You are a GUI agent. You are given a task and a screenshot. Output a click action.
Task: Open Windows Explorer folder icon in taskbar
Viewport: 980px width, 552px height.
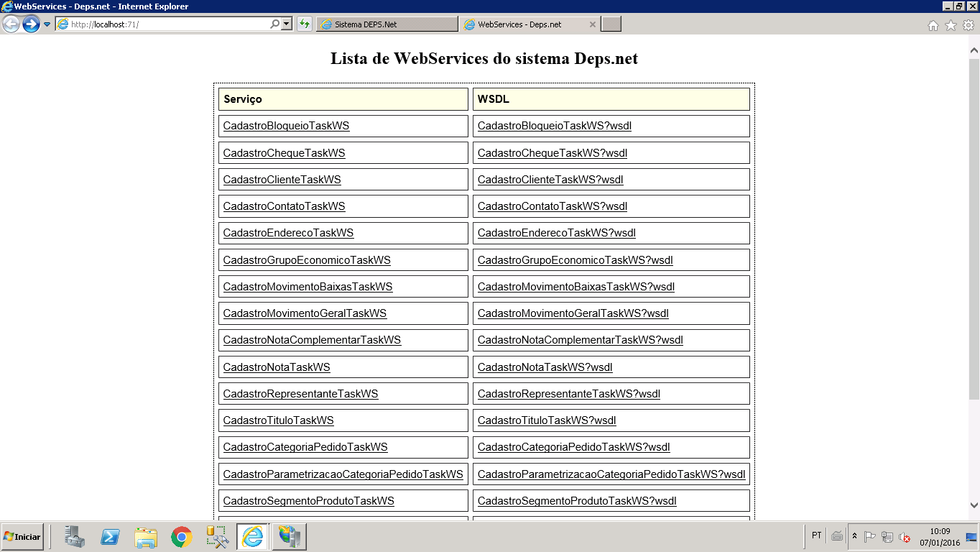(x=146, y=537)
